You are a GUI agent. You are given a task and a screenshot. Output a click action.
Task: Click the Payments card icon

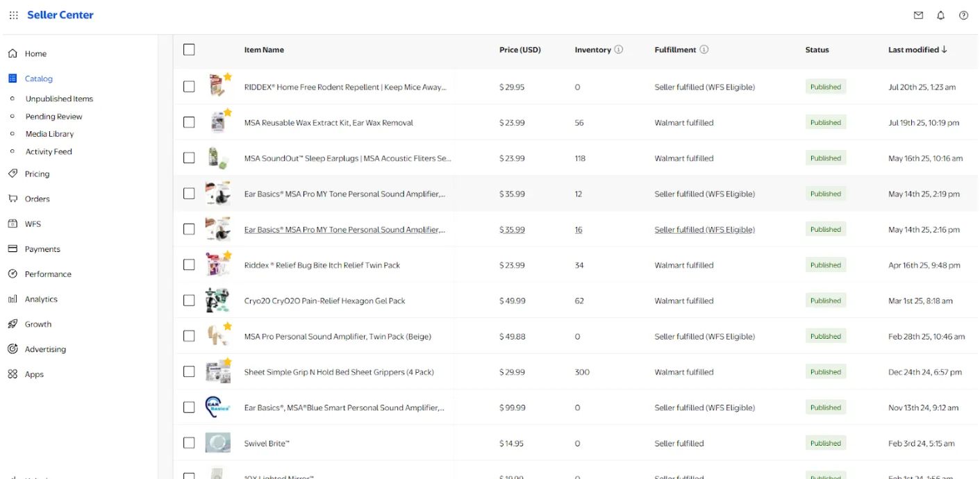[13, 249]
